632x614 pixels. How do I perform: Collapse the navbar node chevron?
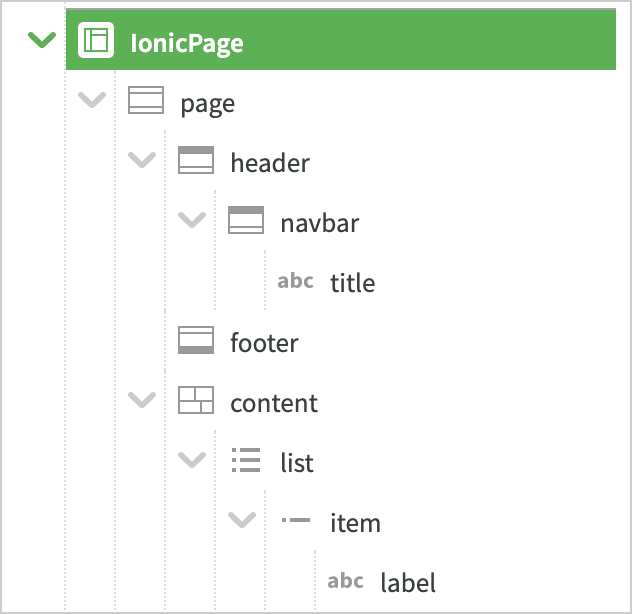(x=192, y=221)
